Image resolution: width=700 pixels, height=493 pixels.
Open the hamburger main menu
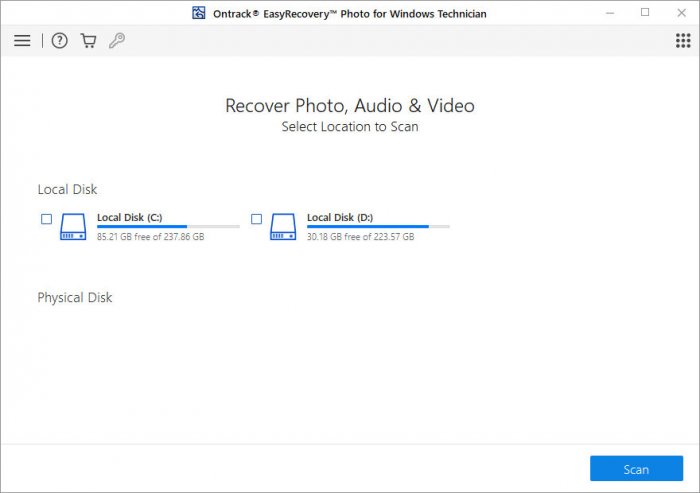point(22,41)
